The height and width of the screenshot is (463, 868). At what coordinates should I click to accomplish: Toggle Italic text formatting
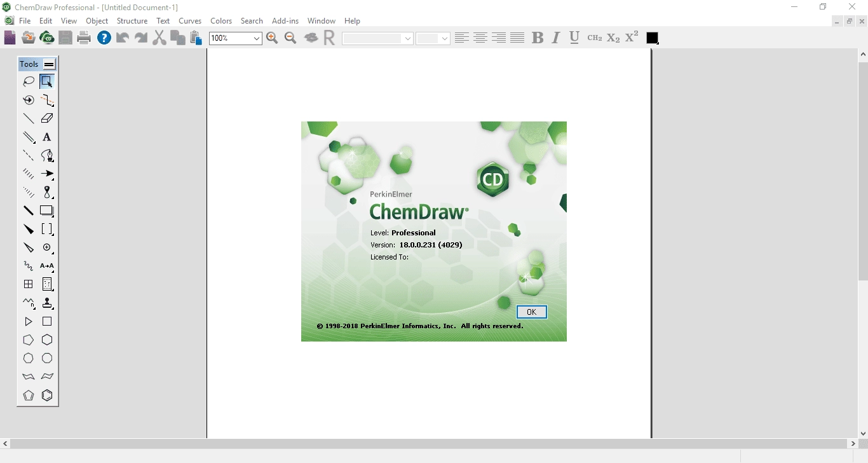556,38
